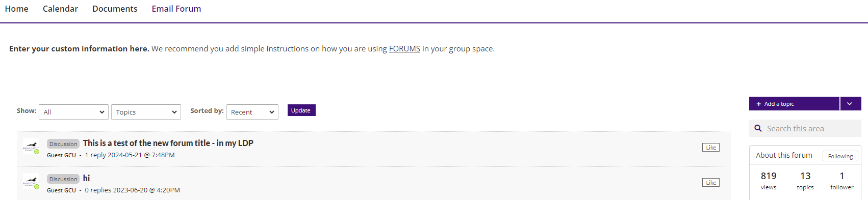The image size is (868, 200).
Task: Open the 'Topics' filter dropdown
Action: point(146,112)
